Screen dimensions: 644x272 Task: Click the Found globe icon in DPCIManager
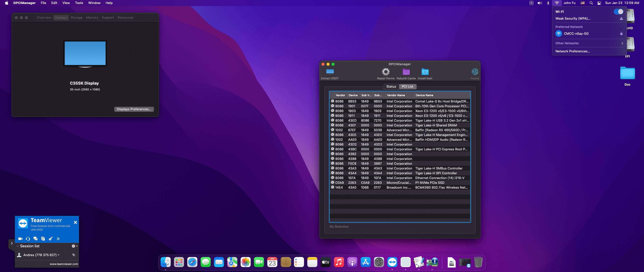pyautogui.click(x=475, y=72)
